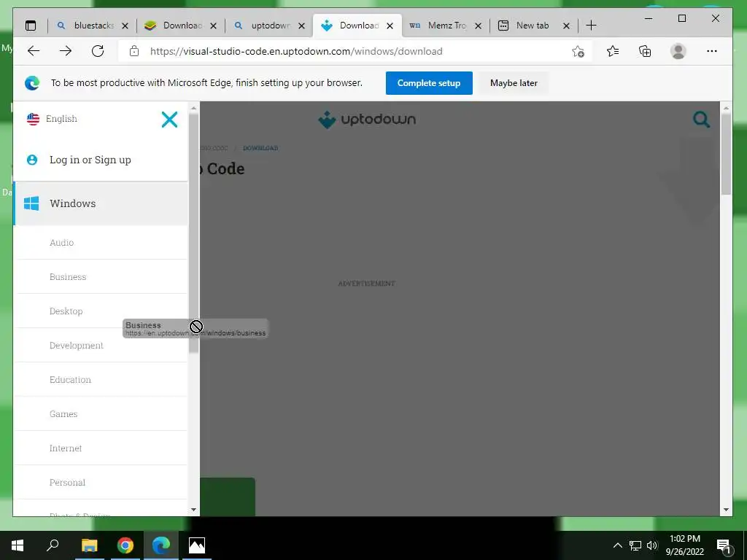Image resolution: width=747 pixels, height=560 pixels.
Task: Switch to the Memz Trojan tab
Action: (x=446, y=26)
